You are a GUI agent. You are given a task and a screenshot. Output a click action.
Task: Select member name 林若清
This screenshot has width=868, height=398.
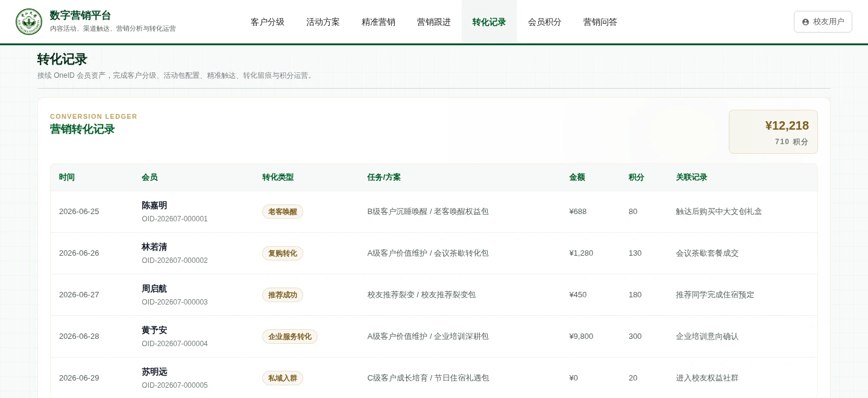click(154, 247)
